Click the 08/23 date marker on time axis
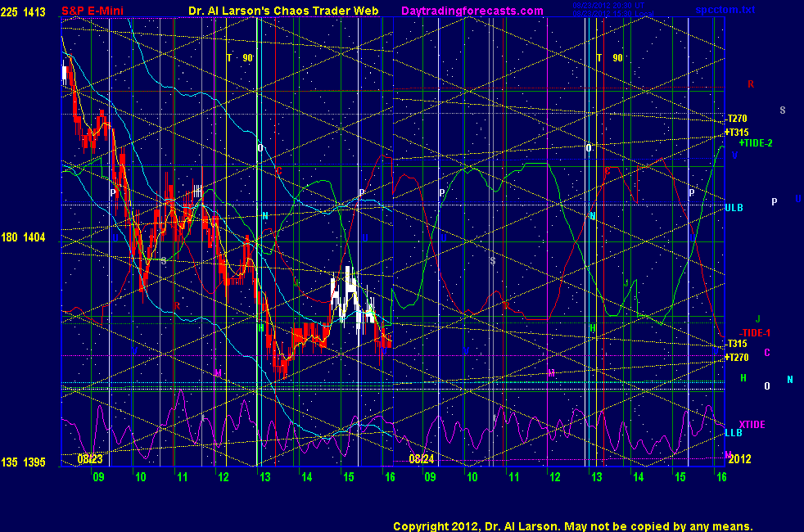Viewport: 804px width, 532px height. pyautogui.click(x=90, y=459)
